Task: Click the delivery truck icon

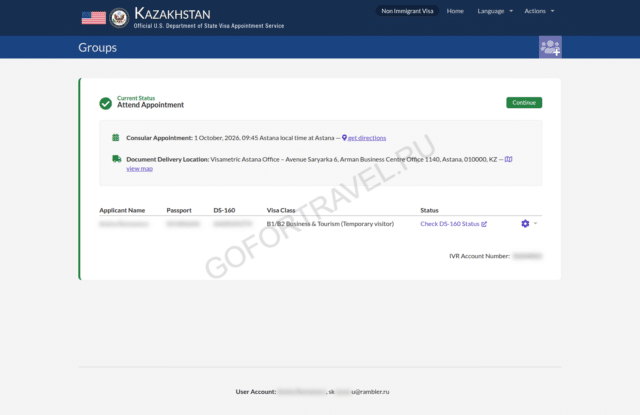Action: pos(117,159)
